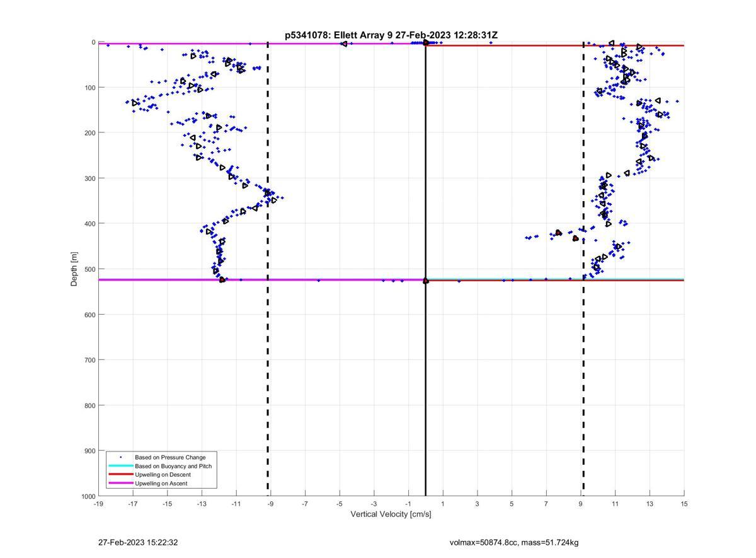
Task: Click legend entry 'Upwelling on Descent'
Action: pyautogui.click(x=163, y=475)
